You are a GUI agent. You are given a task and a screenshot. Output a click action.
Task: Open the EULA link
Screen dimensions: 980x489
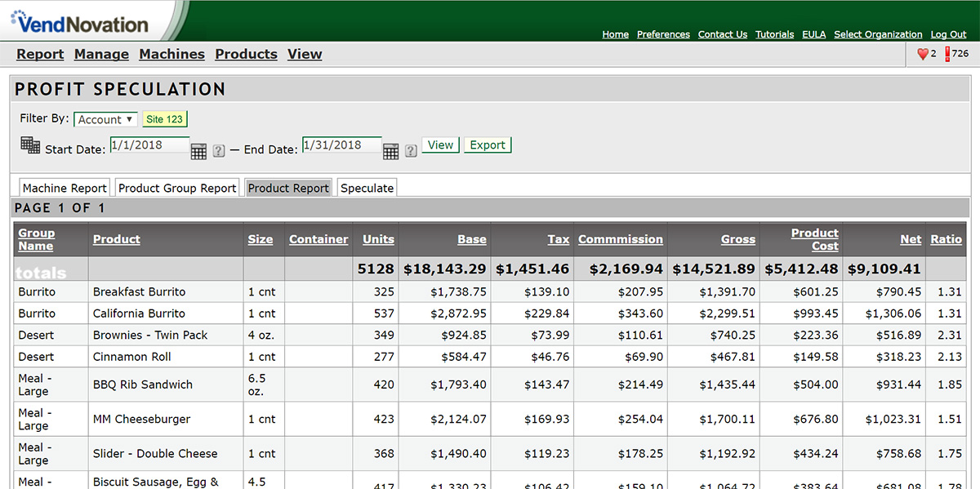(x=814, y=34)
